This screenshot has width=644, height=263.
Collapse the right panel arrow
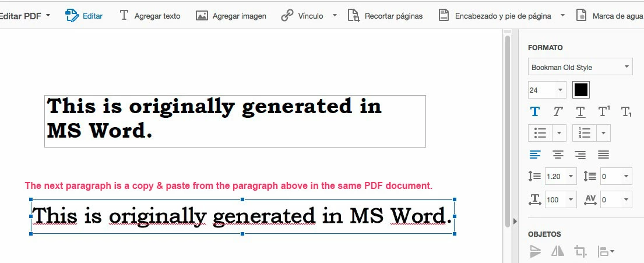(x=515, y=221)
